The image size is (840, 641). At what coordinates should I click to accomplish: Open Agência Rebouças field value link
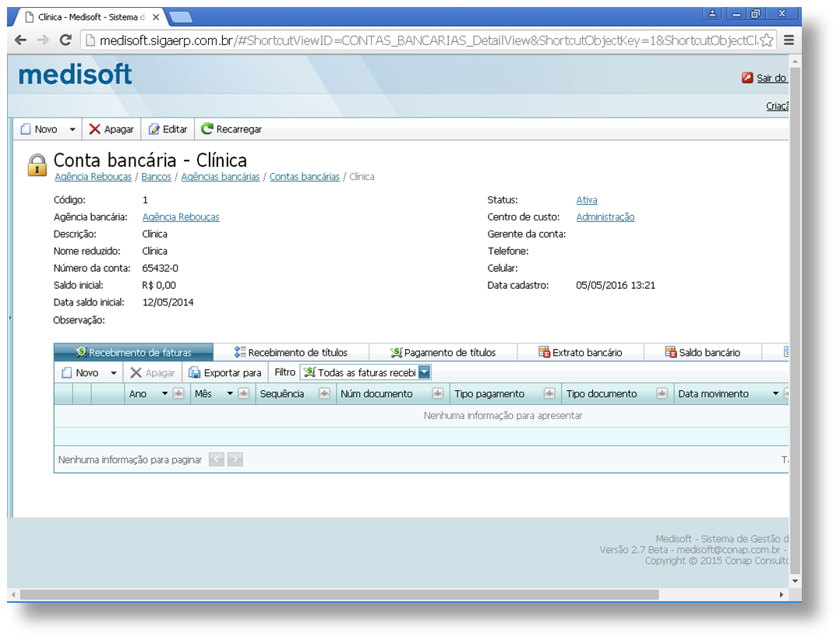[181, 217]
